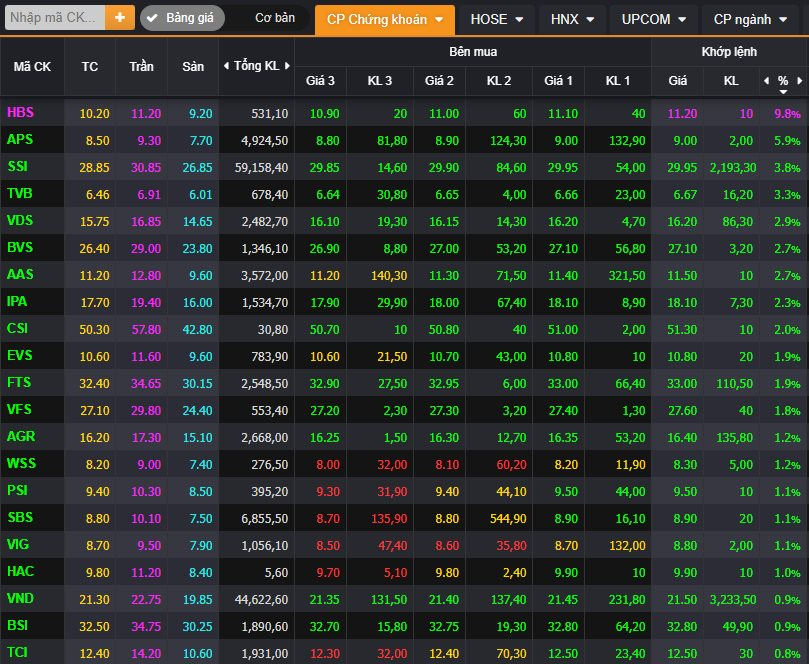This screenshot has width=809, height=664.
Task: Toggle the Bảng giá checkmark option
Action: pyautogui.click(x=182, y=18)
